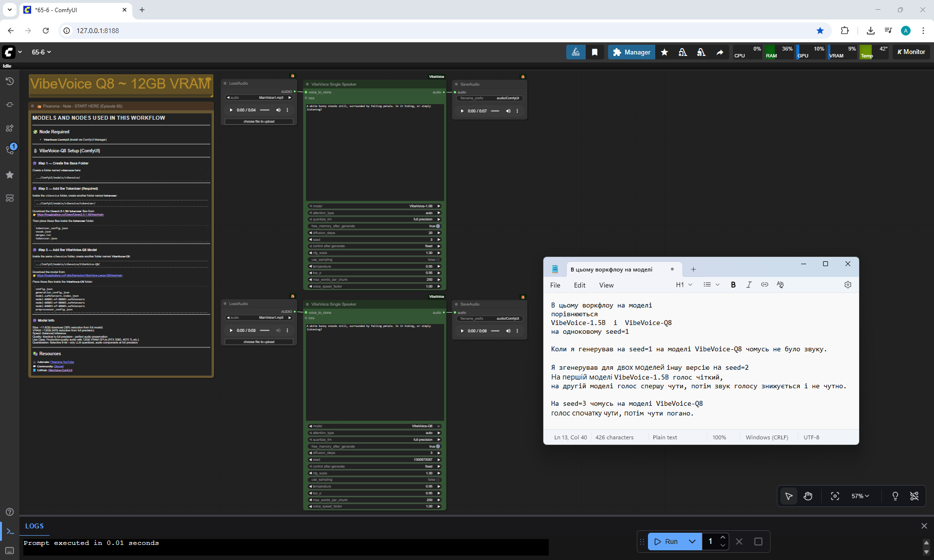
Task: Play audio in the top LoadAudio node
Action: point(231,110)
